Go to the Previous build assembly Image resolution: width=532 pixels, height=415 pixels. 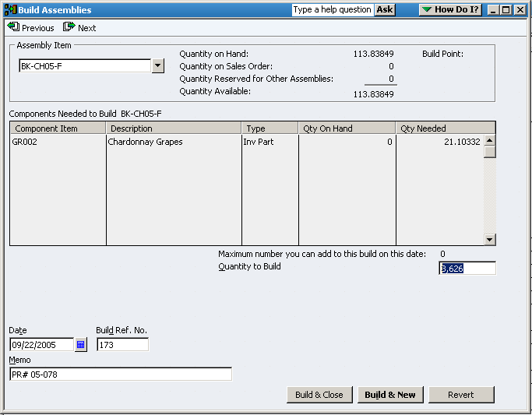point(31,27)
